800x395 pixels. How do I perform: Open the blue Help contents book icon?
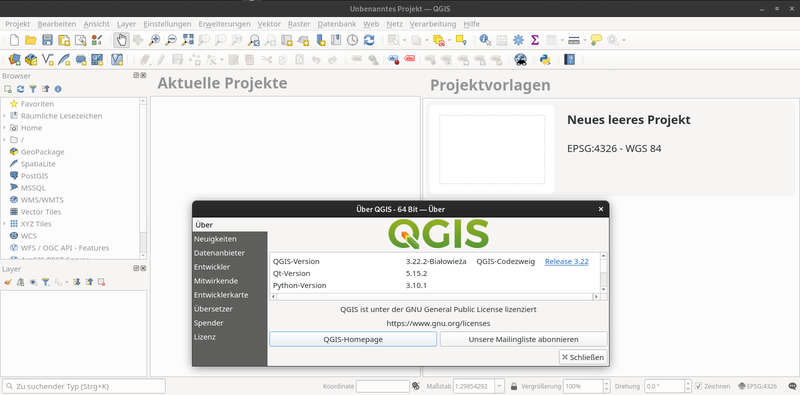(x=569, y=60)
